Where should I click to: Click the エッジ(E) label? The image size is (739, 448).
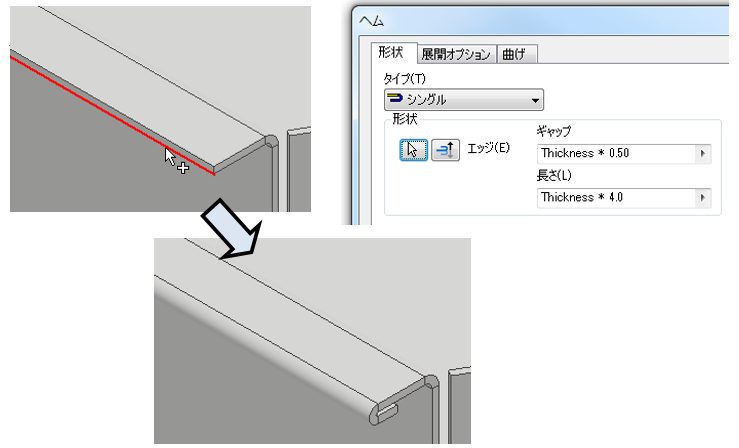(x=488, y=148)
